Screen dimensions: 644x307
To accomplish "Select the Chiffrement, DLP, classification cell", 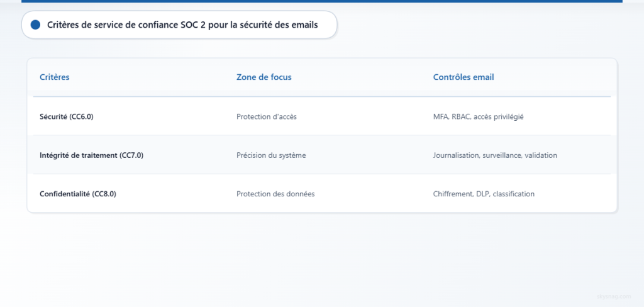I will click(x=484, y=194).
